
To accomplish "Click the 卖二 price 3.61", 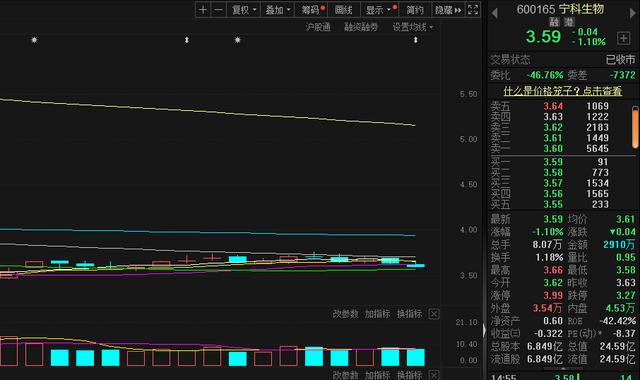I will pos(553,138).
